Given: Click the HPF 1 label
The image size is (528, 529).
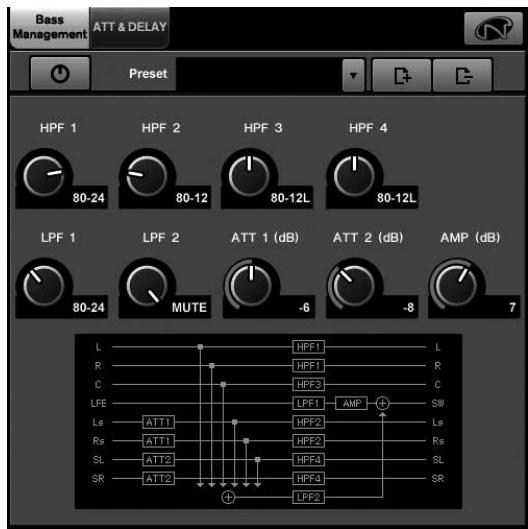Looking at the screenshot, I should 58,128.
